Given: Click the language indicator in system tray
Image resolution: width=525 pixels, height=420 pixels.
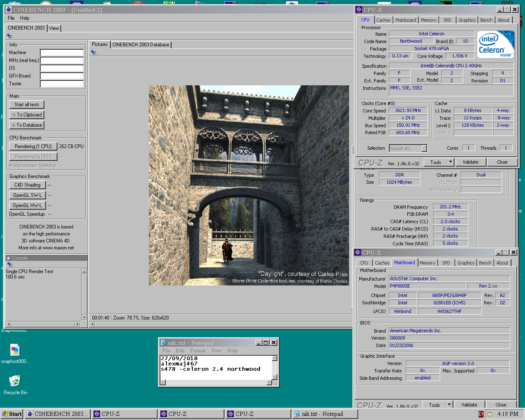Looking at the screenshot, I should [x=481, y=414].
